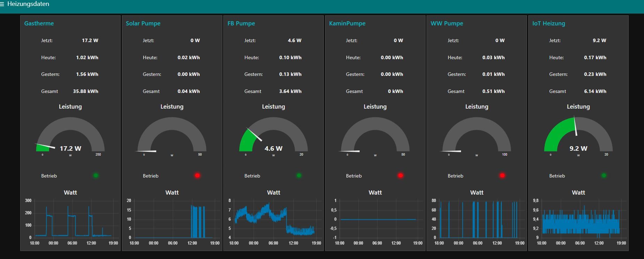The width and height of the screenshot is (644, 259).
Task: Click the KaminPumpe Watt line chart
Action: pyautogui.click(x=376, y=222)
